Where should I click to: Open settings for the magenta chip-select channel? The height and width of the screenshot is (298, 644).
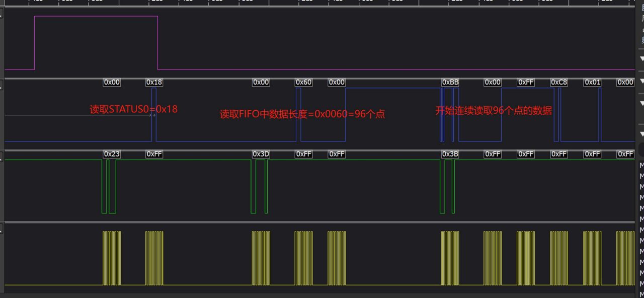click(3, 13)
